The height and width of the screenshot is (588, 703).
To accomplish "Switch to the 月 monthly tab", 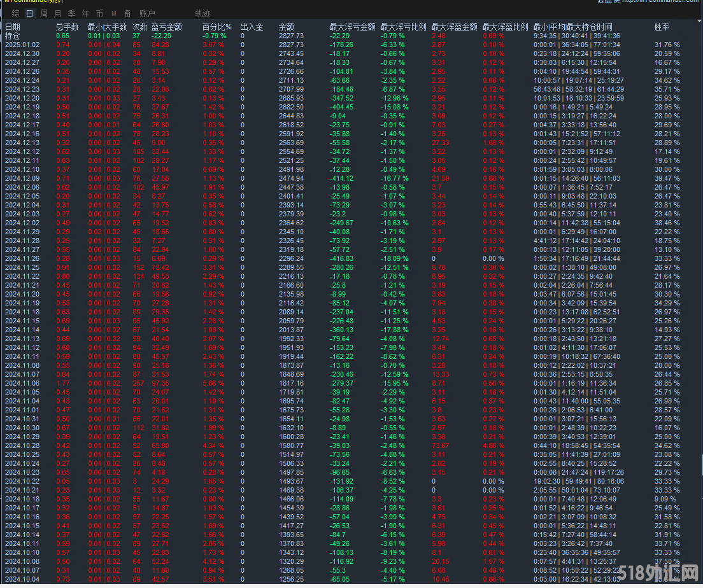I will [x=57, y=13].
